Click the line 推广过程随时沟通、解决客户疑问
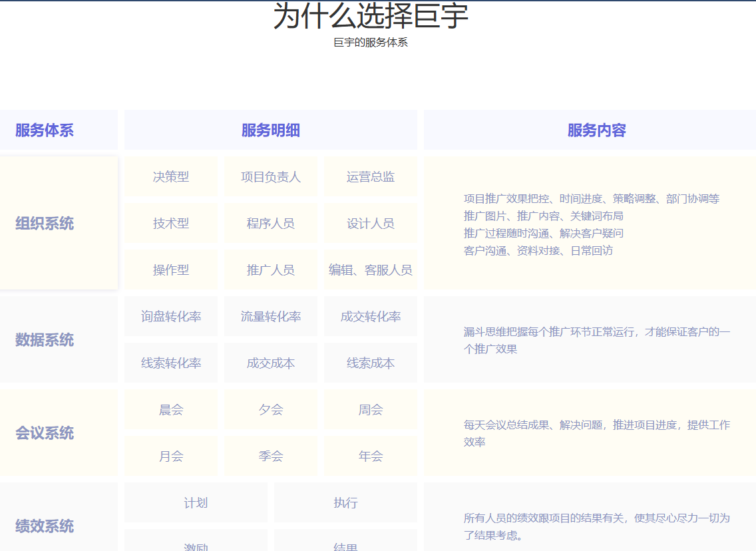Image resolution: width=756 pixels, height=551 pixels. click(x=543, y=234)
